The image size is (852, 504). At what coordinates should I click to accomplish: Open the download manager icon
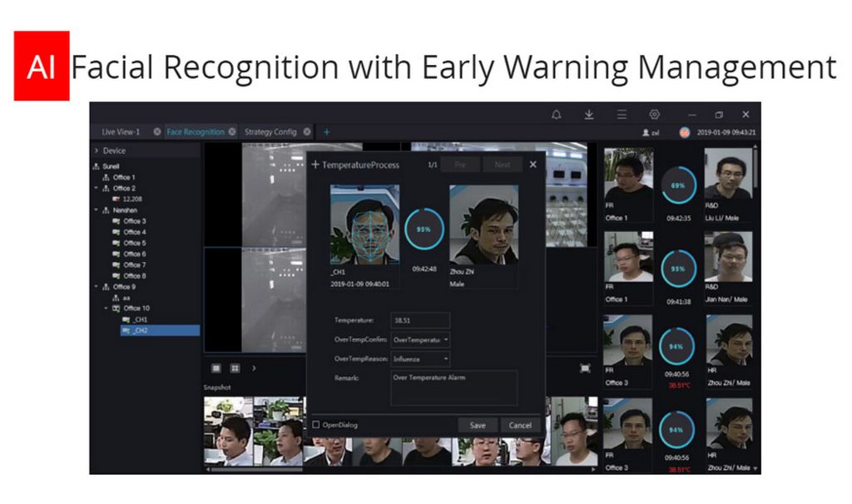pyautogui.click(x=588, y=115)
